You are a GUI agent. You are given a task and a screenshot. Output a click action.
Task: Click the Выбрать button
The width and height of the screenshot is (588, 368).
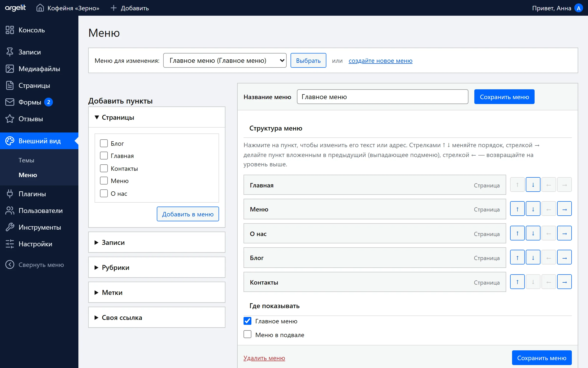[x=308, y=60]
